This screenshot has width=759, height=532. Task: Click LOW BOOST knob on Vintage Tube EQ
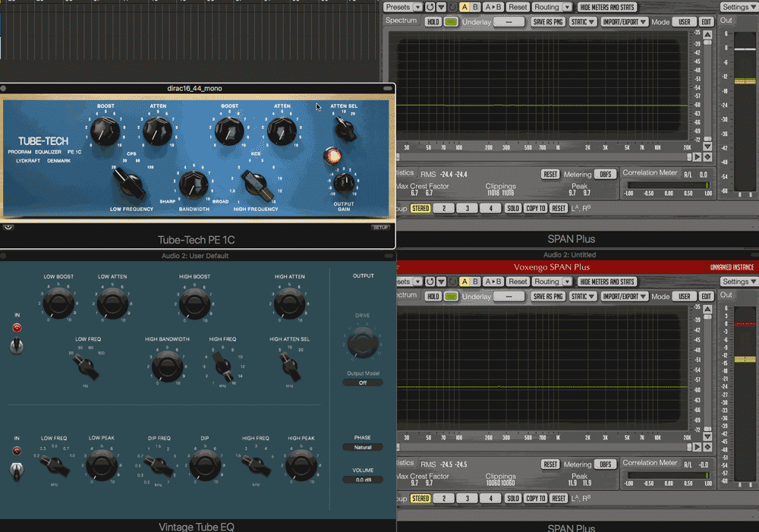tap(58, 303)
